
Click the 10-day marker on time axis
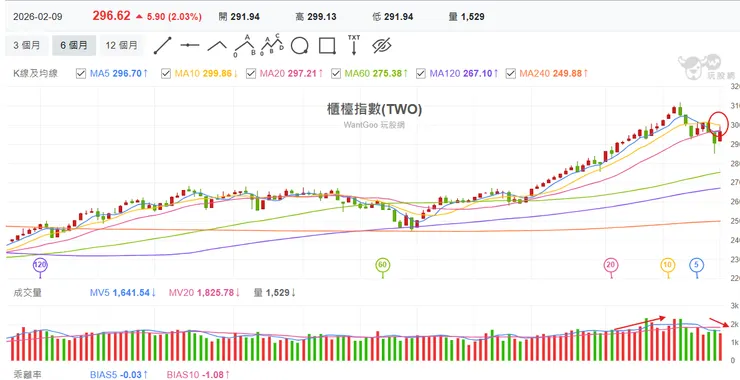click(667, 265)
